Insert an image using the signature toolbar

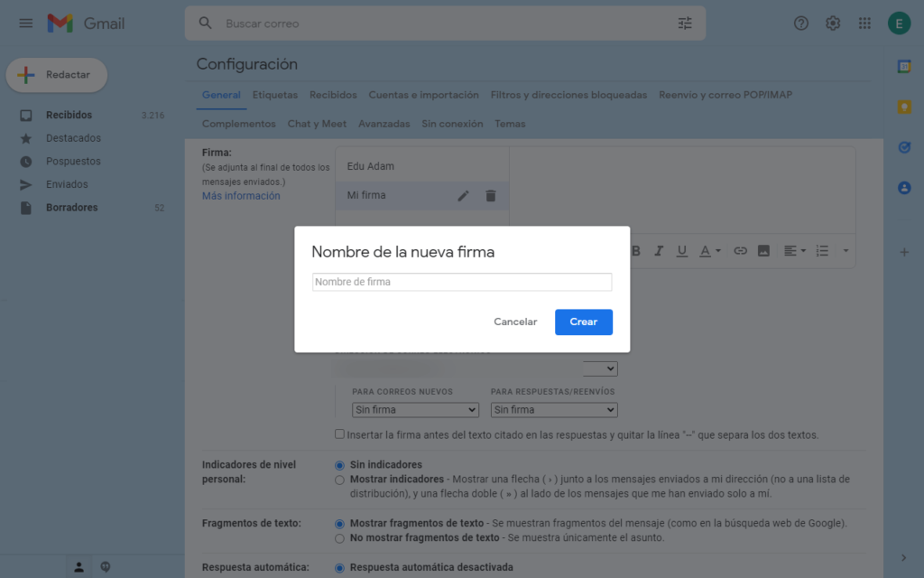tap(763, 251)
